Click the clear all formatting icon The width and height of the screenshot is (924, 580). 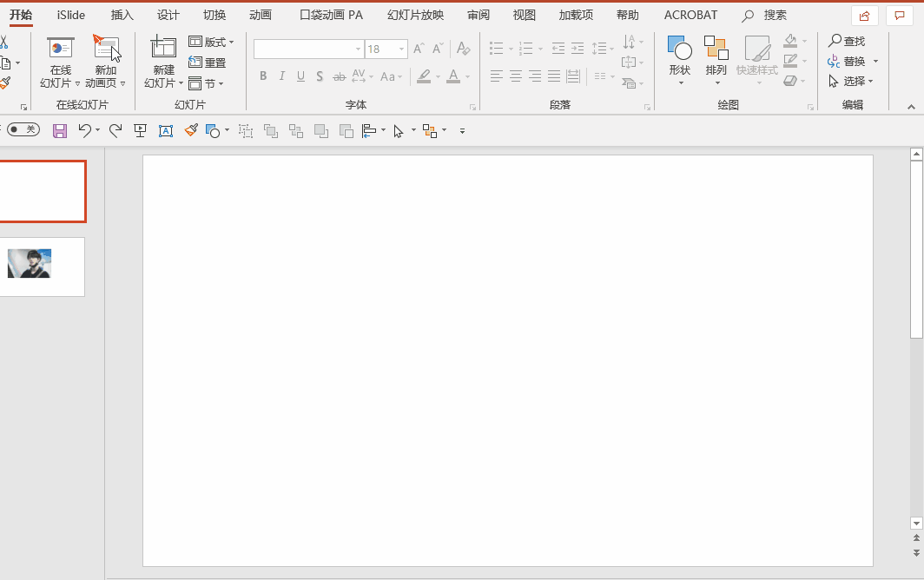[463, 49]
